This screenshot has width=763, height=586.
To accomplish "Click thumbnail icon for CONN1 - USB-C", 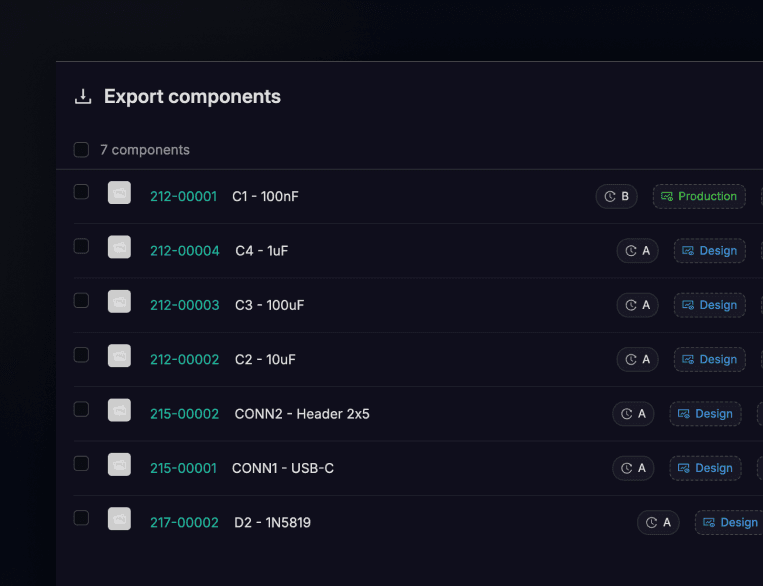I will (x=119, y=465).
